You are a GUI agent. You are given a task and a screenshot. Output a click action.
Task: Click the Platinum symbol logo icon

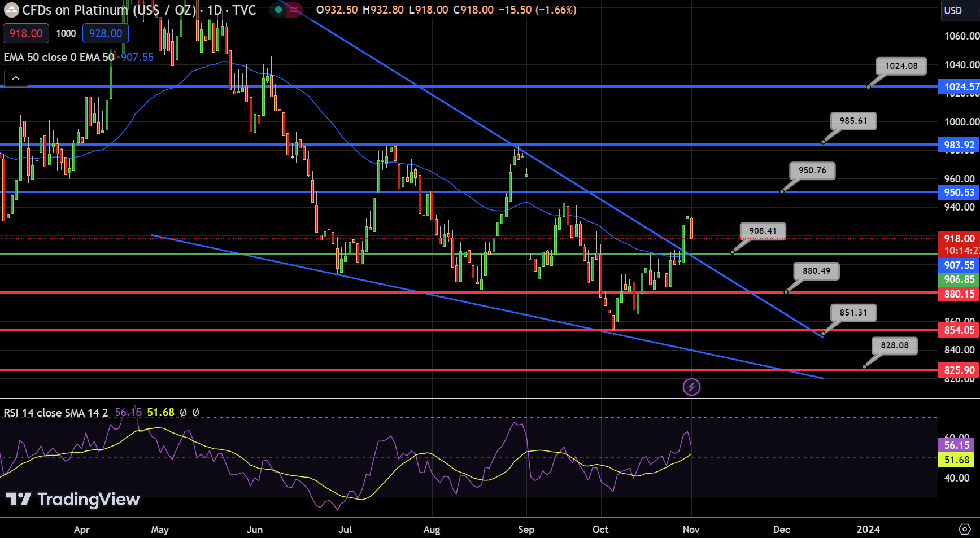[11, 10]
